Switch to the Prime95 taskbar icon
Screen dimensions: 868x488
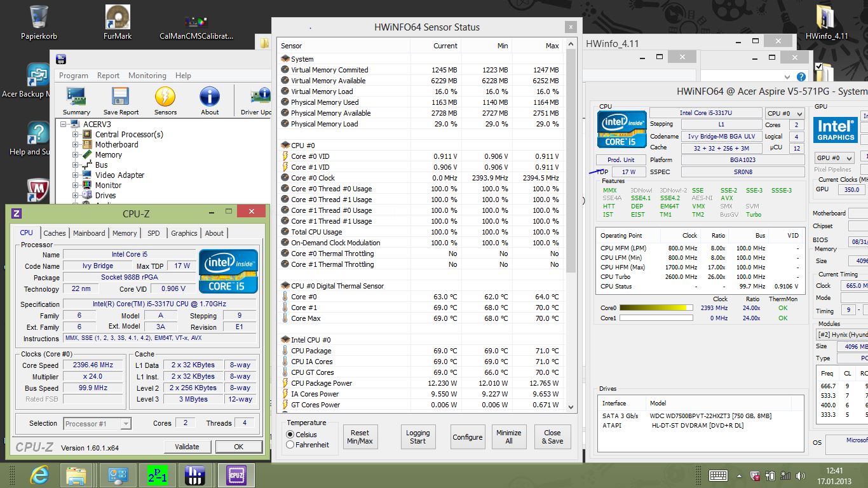click(x=156, y=475)
